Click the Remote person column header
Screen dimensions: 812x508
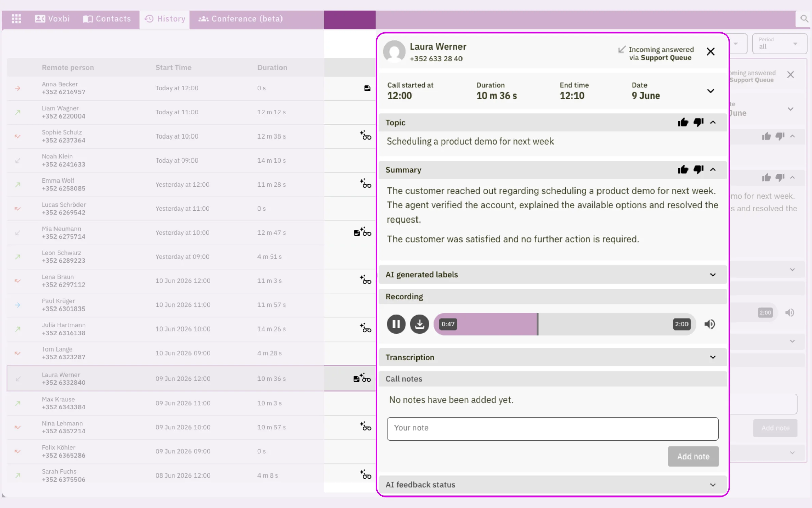coord(68,67)
